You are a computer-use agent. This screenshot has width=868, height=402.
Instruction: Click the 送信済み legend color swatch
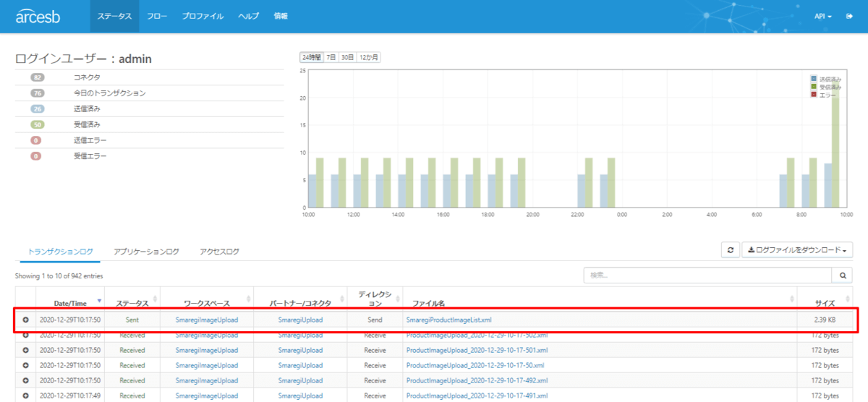tap(814, 78)
